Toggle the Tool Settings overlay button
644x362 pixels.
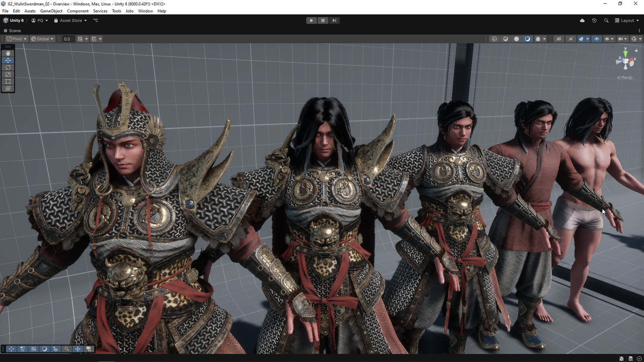click(22, 349)
